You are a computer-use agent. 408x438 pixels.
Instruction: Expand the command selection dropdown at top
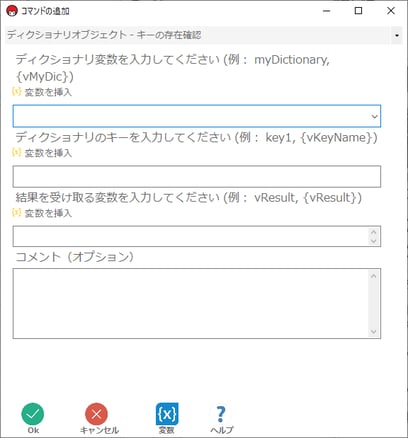coord(397,35)
